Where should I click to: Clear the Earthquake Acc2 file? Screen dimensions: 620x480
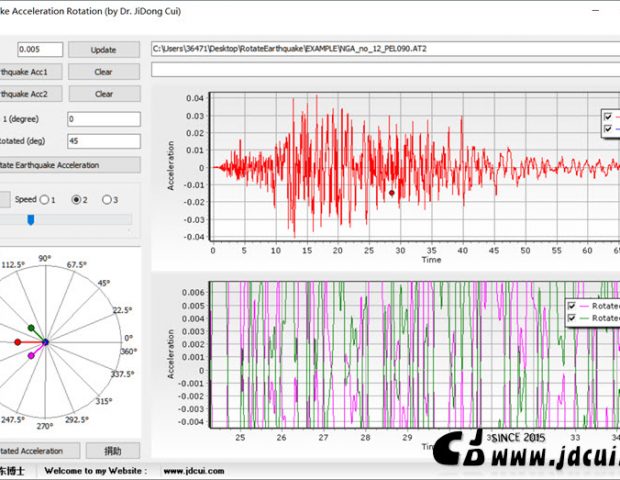103,94
